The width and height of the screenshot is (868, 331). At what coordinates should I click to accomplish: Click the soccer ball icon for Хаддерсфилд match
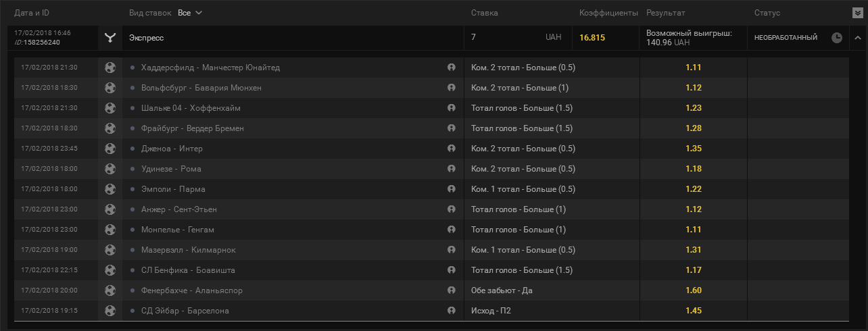(x=110, y=68)
